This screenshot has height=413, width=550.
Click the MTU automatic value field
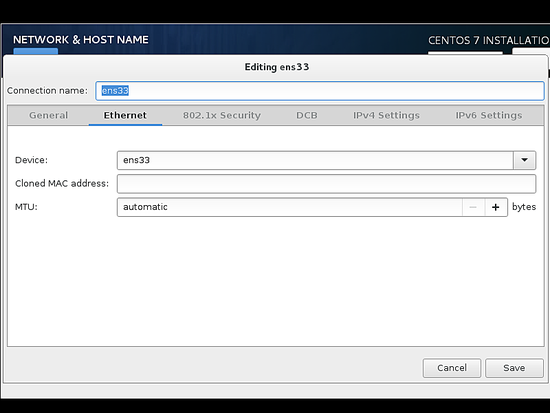pyautogui.click(x=290, y=207)
